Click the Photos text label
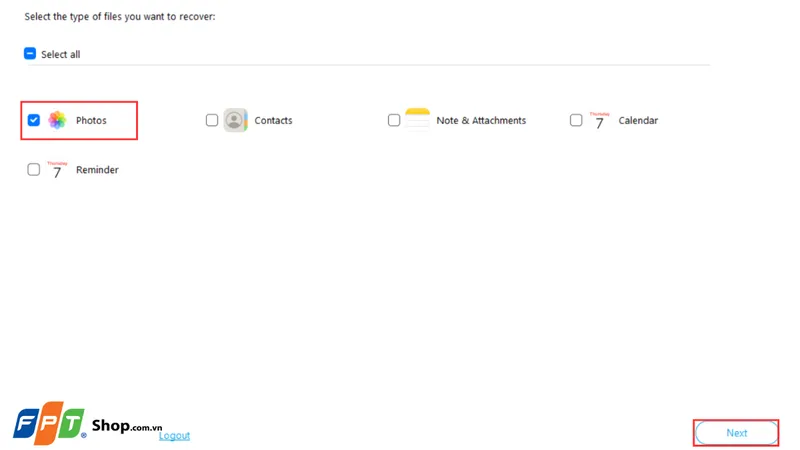This screenshot has height=450, width=800. click(91, 121)
